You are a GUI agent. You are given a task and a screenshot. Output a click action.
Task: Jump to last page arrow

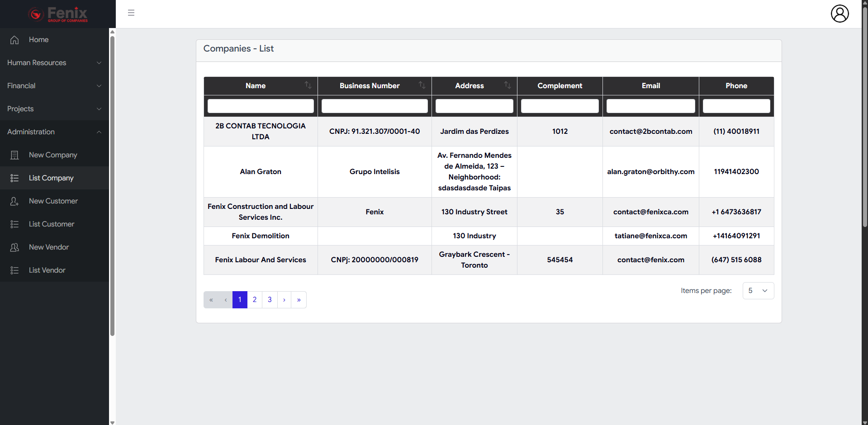(x=299, y=300)
